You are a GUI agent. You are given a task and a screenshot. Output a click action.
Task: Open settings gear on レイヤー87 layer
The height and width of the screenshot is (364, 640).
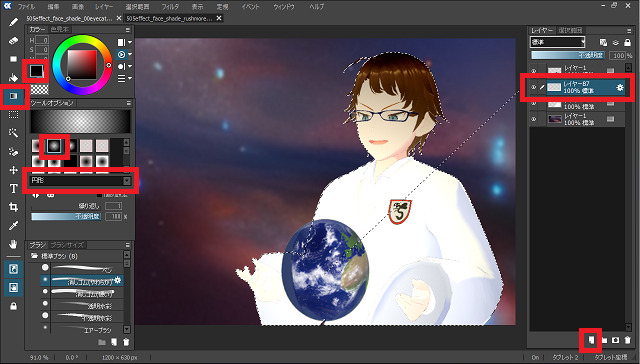click(620, 87)
